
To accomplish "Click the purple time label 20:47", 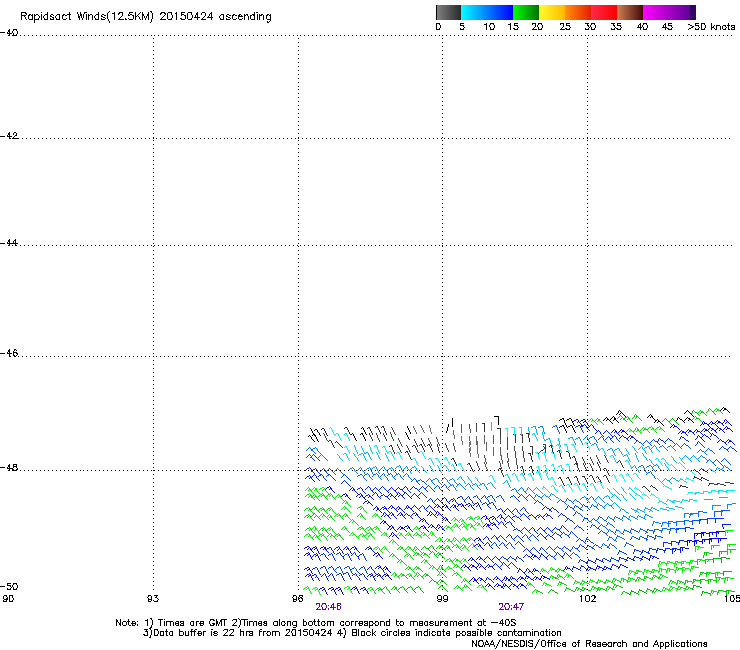I will coord(511,607).
